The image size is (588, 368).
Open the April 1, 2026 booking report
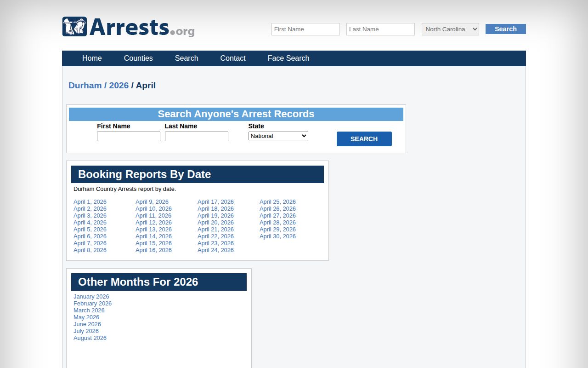(x=90, y=202)
